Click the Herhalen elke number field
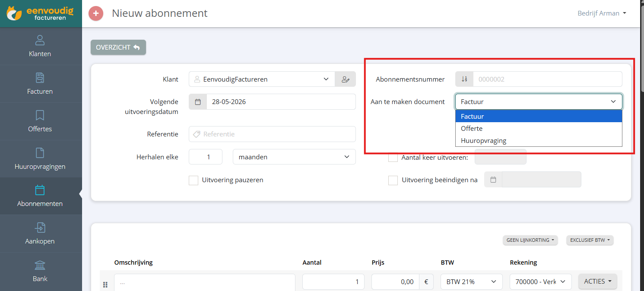The image size is (644, 291). tap(206, 157)
